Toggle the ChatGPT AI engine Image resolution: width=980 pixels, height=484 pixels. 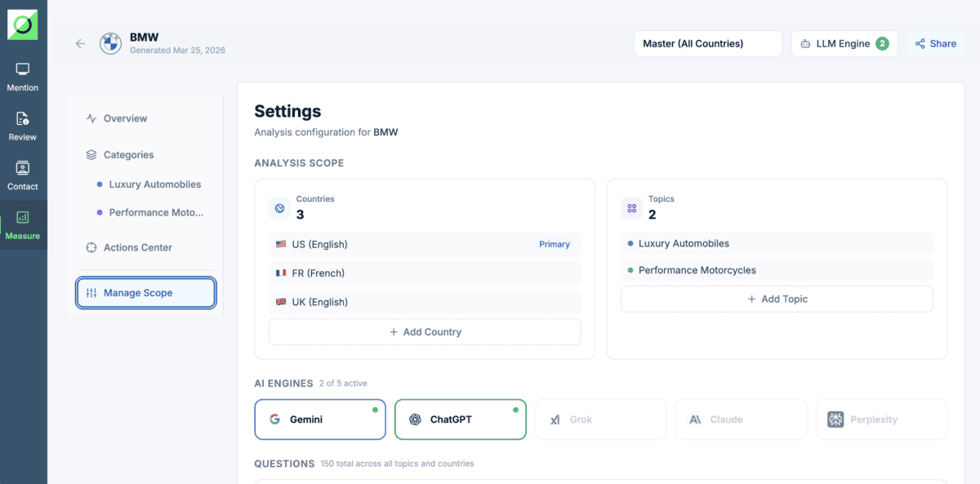[461, 420]
